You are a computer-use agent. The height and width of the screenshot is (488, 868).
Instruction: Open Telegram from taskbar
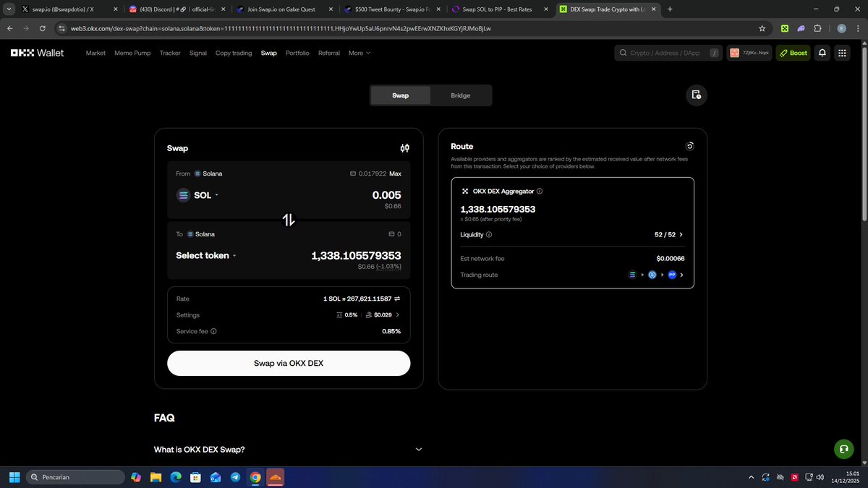pos(235,477)
